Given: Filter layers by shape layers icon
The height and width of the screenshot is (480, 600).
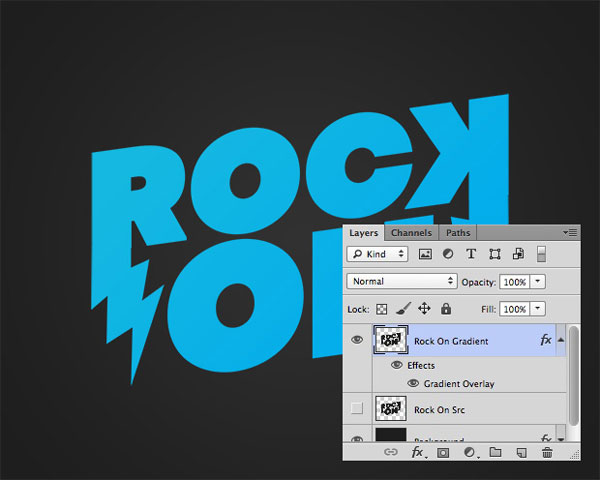Looking at the screenshot, I should coord(495,254).
